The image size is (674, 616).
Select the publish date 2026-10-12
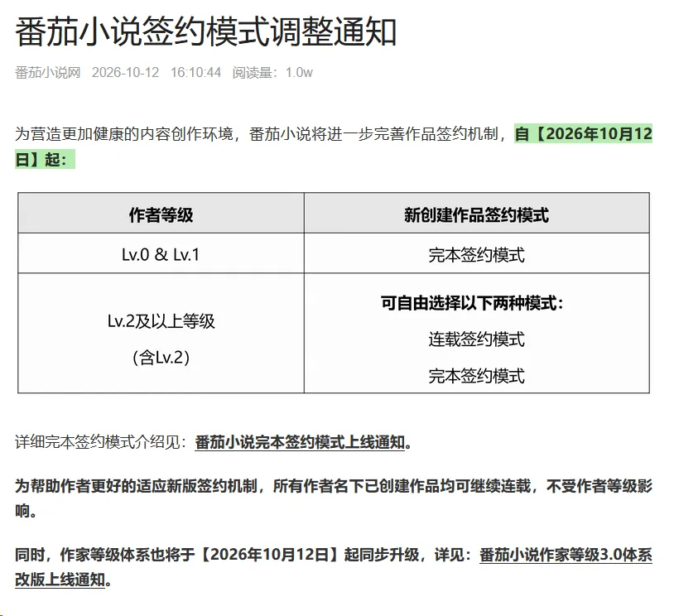coord(126,72)
